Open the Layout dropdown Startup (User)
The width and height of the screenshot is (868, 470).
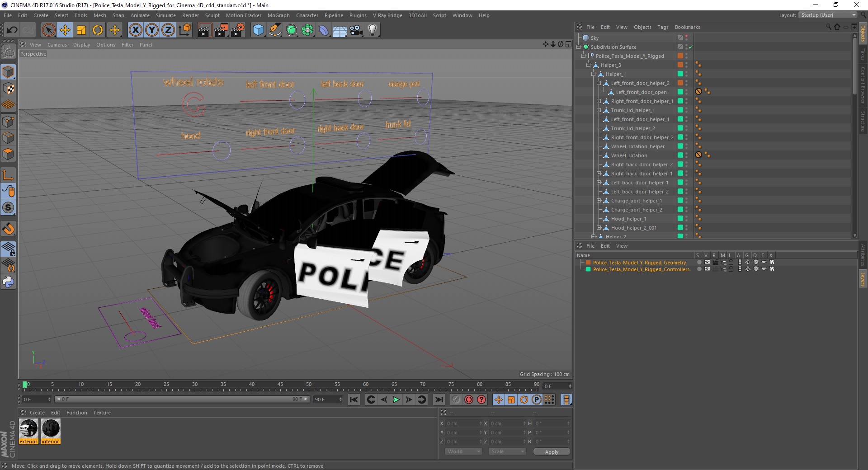828,15
